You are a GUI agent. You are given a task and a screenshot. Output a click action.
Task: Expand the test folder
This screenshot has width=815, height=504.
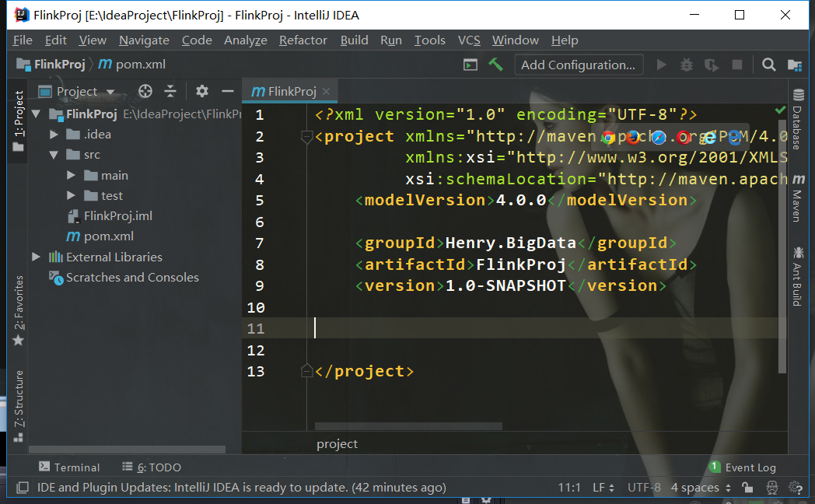[x=72, y=196]
